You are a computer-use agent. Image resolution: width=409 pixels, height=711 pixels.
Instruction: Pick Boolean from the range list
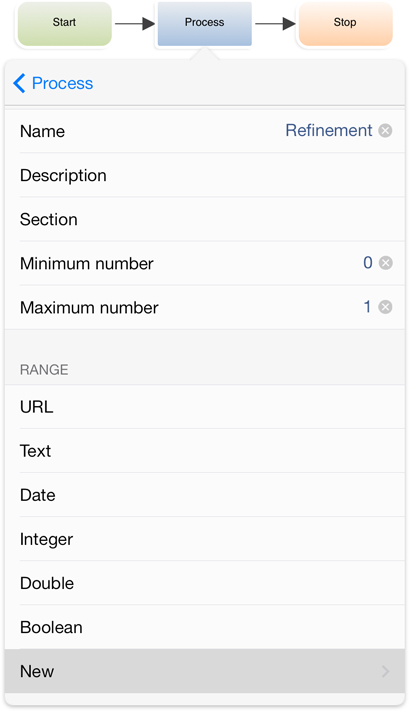(x=204, y=627)
